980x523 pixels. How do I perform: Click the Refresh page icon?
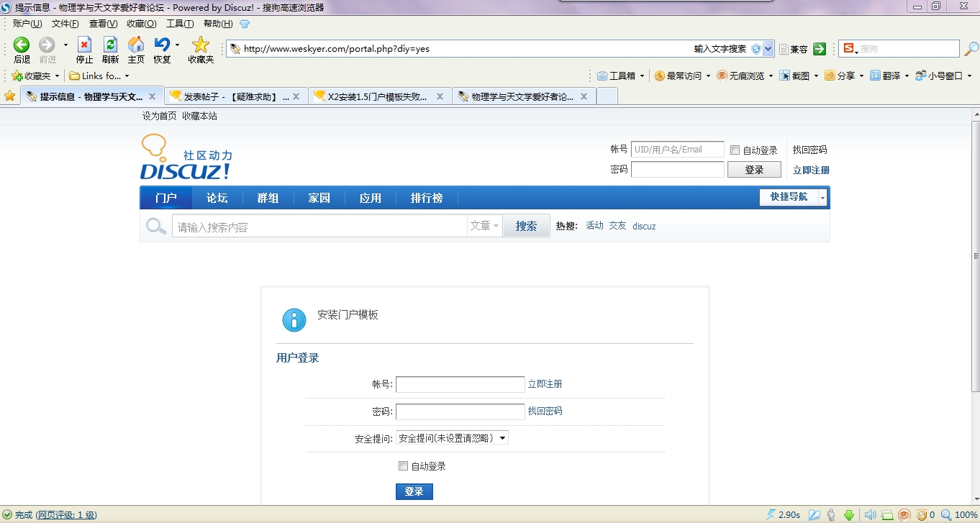point(110,45)
